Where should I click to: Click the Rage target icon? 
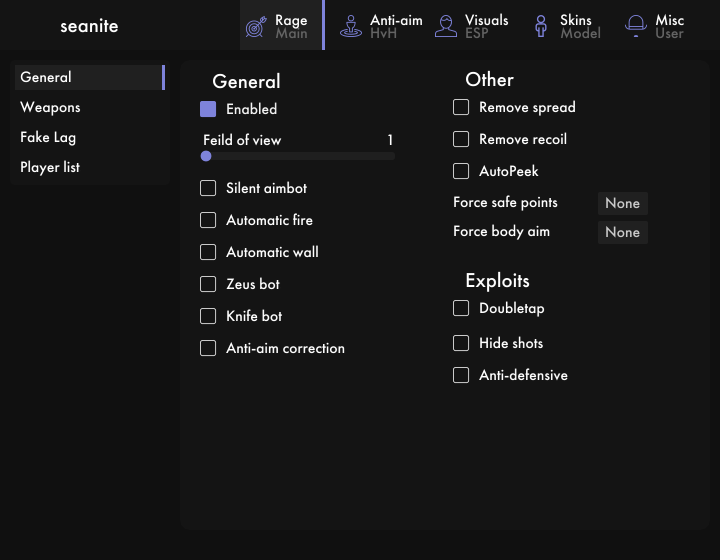pos(256,27)
